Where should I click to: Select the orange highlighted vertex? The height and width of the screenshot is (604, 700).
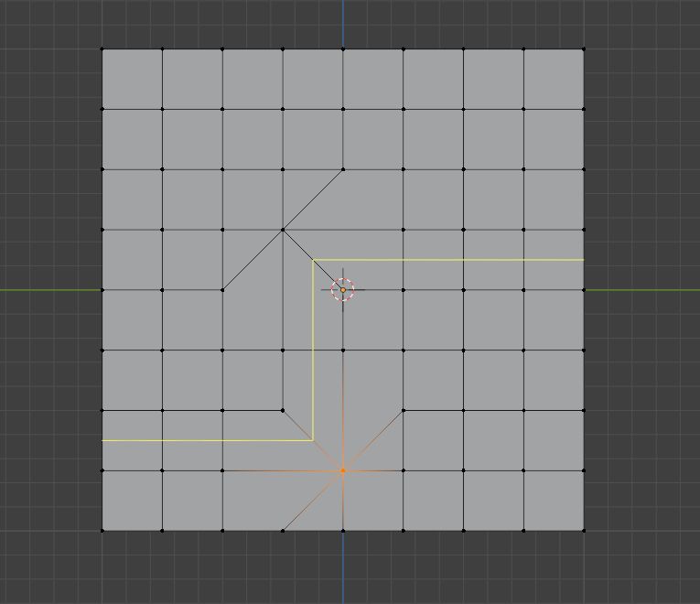pos(343,470)
